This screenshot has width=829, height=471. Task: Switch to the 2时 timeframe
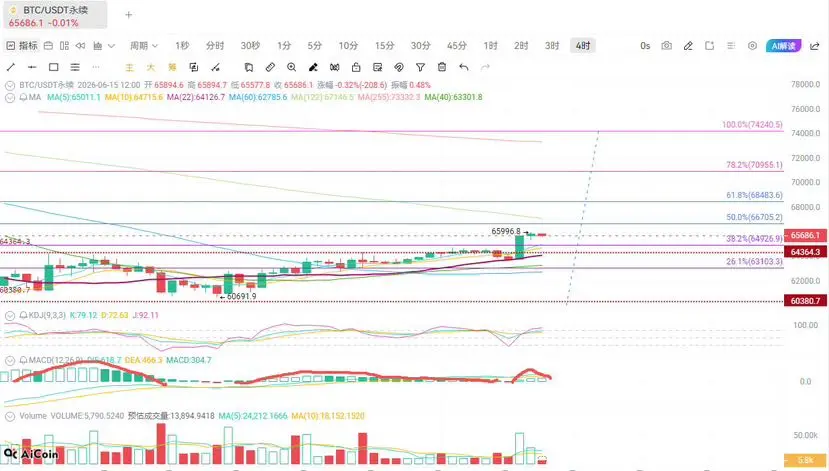coord(521,46)
